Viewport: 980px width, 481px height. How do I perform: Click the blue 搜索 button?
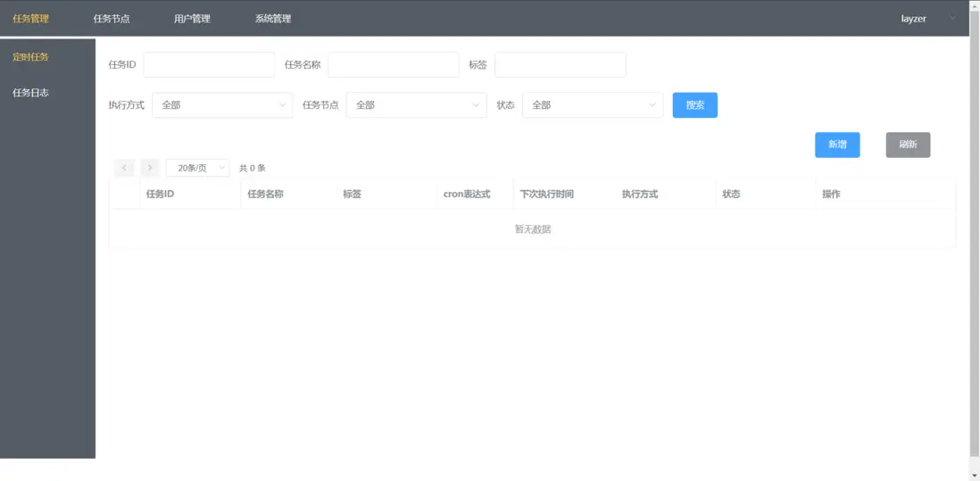click(x=695, y=105)
